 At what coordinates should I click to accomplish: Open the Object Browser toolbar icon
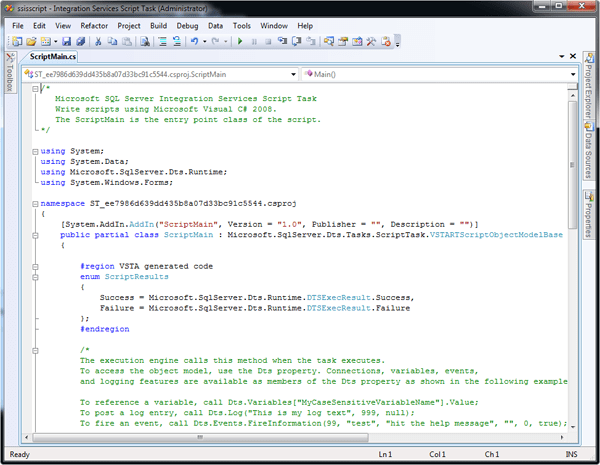357,41
